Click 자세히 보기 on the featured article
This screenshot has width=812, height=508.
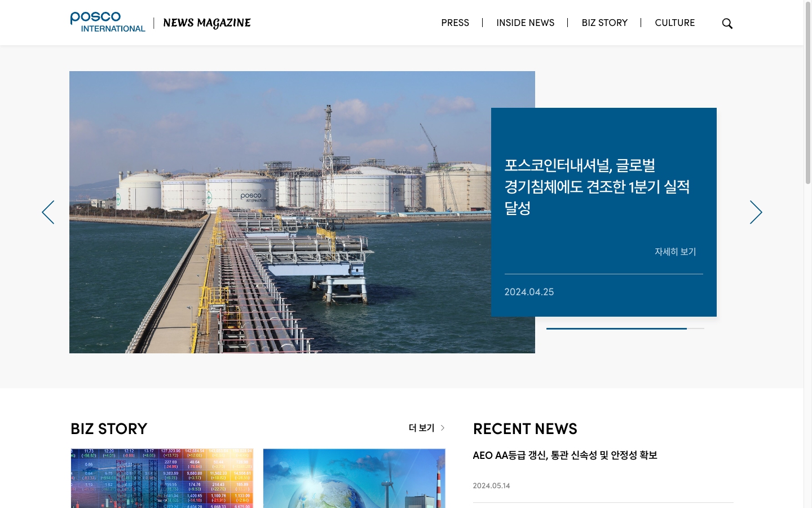(x=675, y=252)
